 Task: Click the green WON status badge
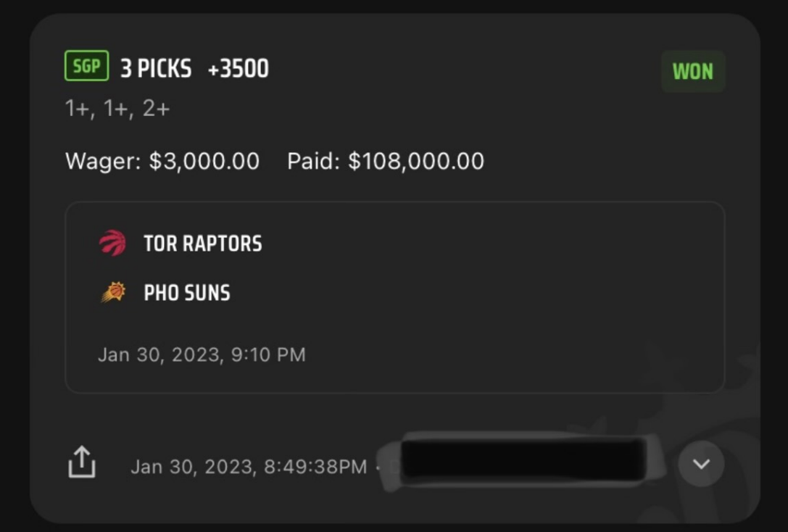[692, 72]
